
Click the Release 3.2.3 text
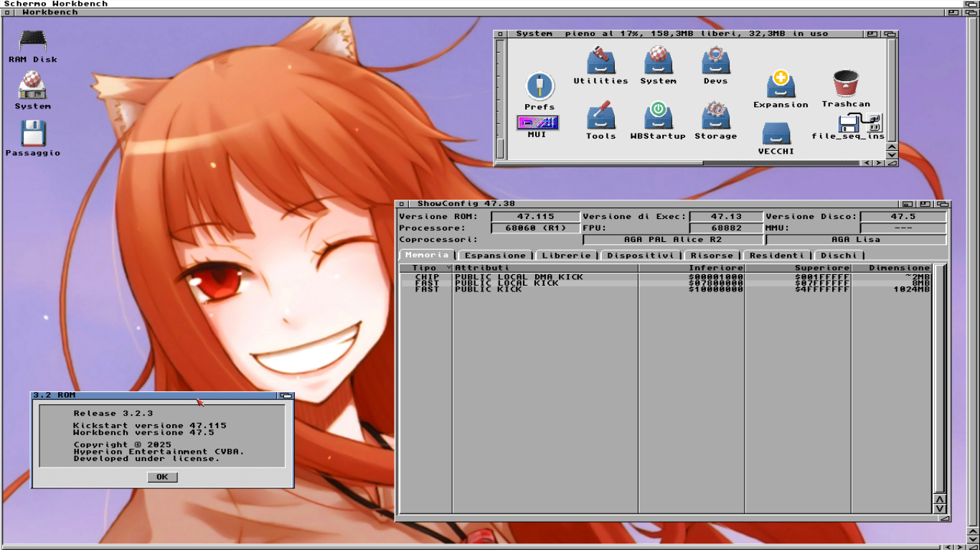click(x=113, y=414)
